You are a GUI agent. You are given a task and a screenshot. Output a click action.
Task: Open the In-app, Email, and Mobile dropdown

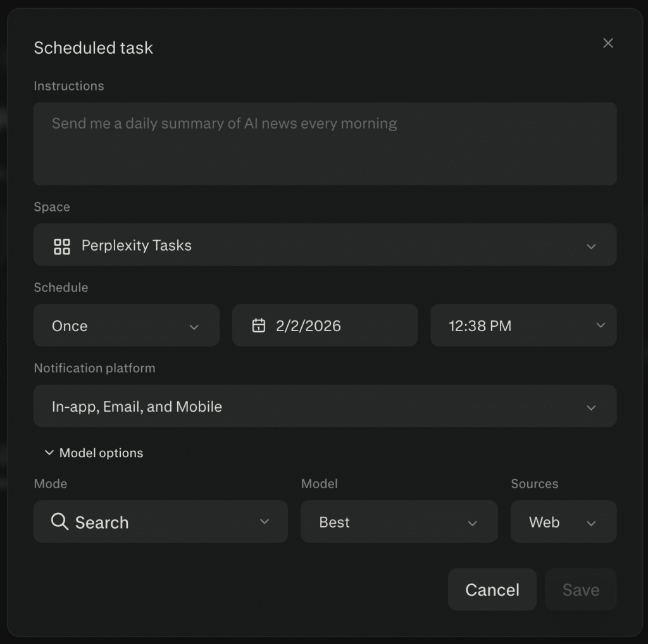pyautogui.click(x=325, y=406)
